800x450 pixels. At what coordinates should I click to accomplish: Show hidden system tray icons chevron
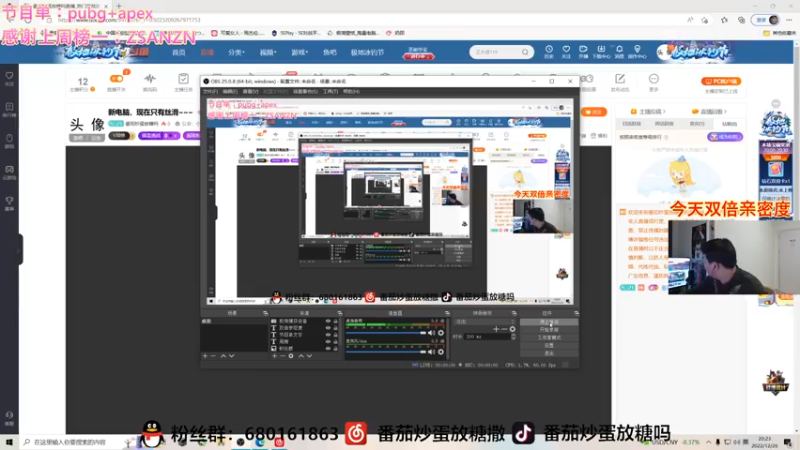709,442
